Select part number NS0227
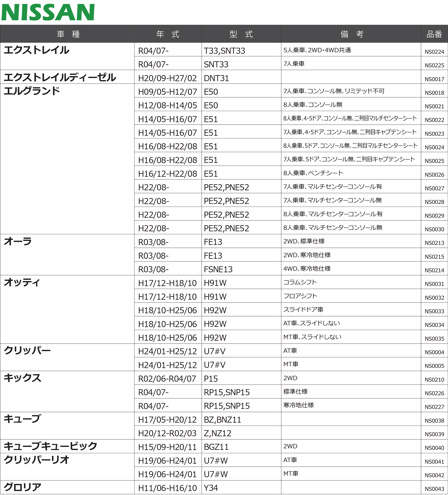 click(x=434, y=407)
